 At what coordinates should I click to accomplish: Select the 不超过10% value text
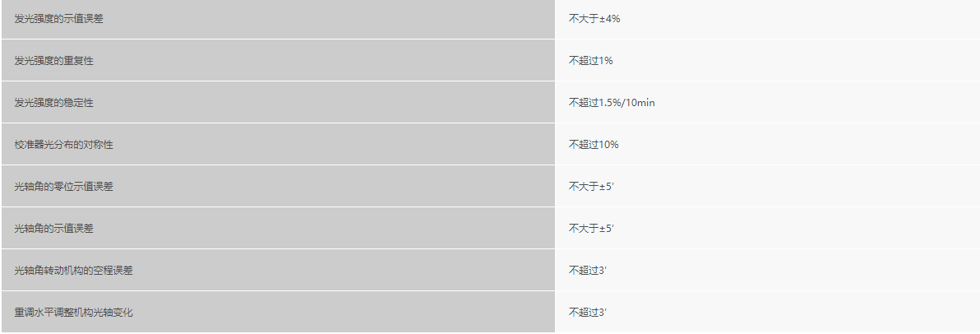coord(594,144)
